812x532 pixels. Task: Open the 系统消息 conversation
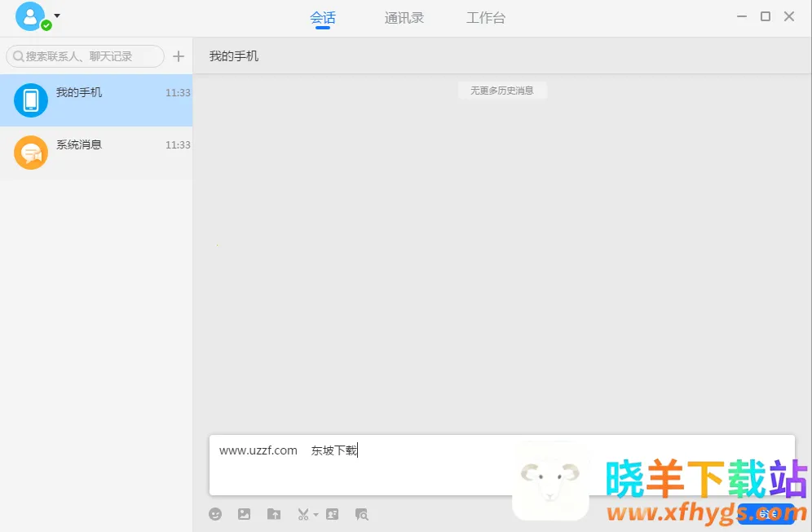[x=96, y=153]
